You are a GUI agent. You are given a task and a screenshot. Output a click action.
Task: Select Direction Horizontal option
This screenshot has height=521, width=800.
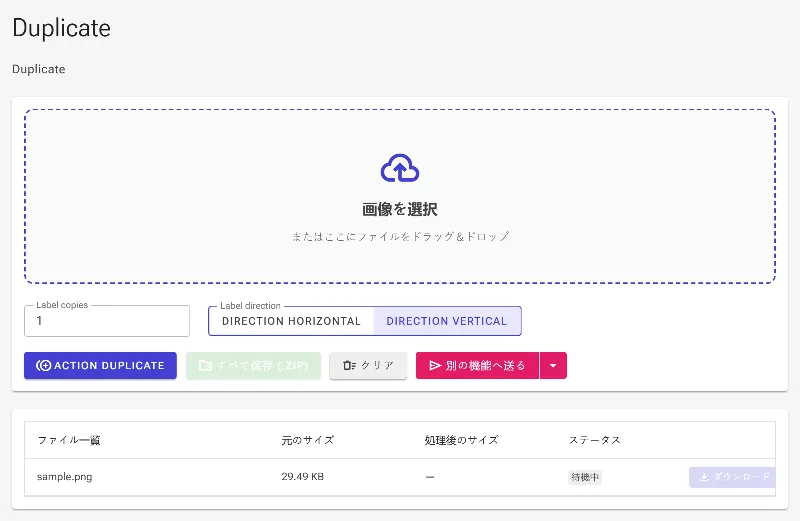[291, 321]
